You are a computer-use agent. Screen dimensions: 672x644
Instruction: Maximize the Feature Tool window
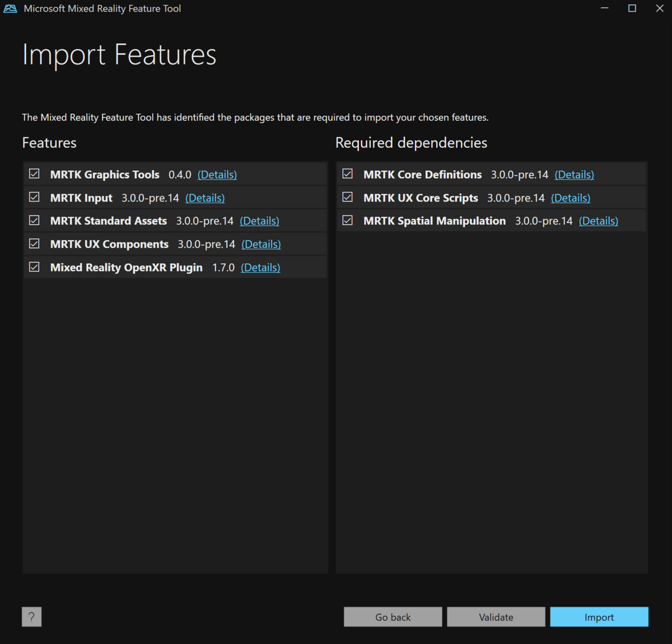coord(632,8)
